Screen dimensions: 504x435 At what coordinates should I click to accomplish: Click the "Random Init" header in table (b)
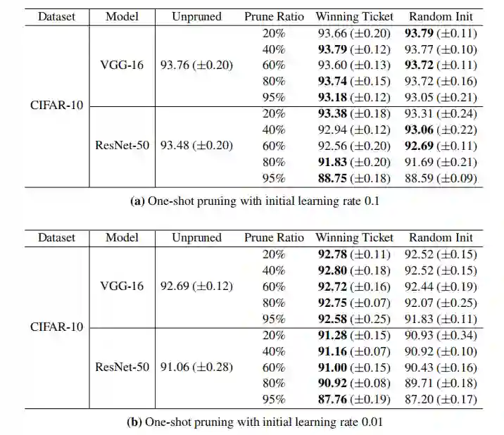(x=441, y=238)
